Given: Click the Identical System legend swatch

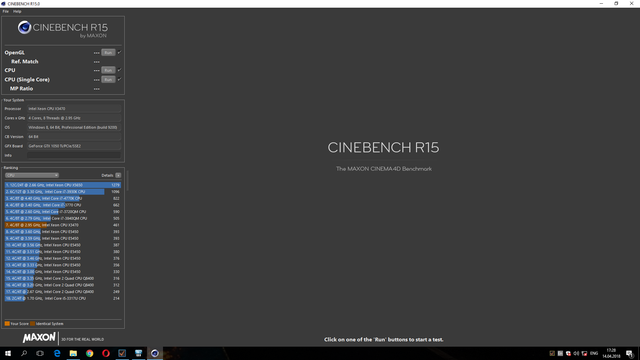Looking at the screenshot, I should [33, 324].
